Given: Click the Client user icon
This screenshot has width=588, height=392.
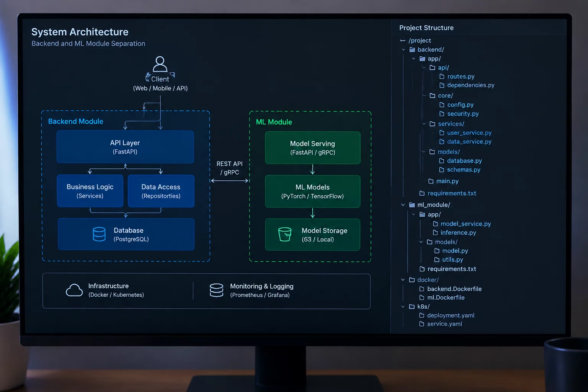Looking at the screenshot, I should pos(160,64).
